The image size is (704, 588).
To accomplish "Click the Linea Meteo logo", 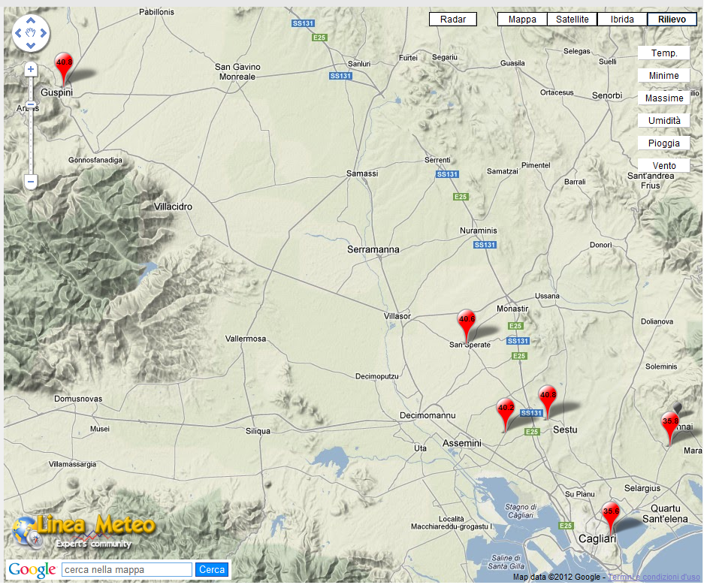I will pos(83,529).
